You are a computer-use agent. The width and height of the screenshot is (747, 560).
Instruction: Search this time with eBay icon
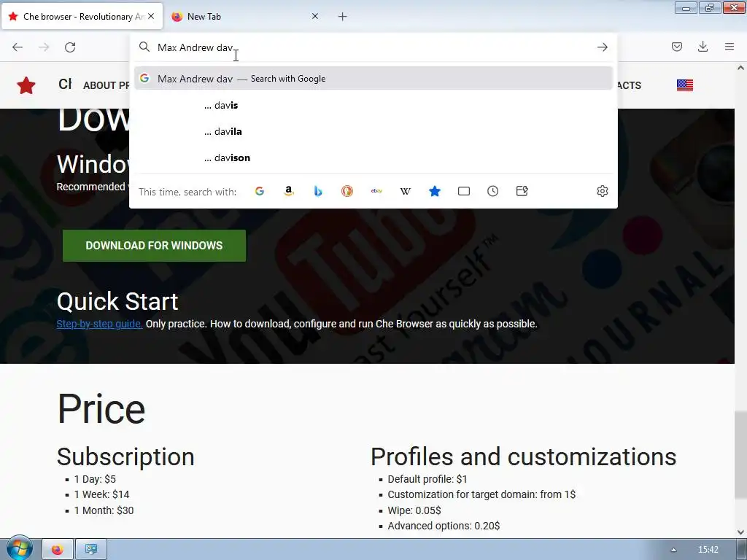[376, 192]
